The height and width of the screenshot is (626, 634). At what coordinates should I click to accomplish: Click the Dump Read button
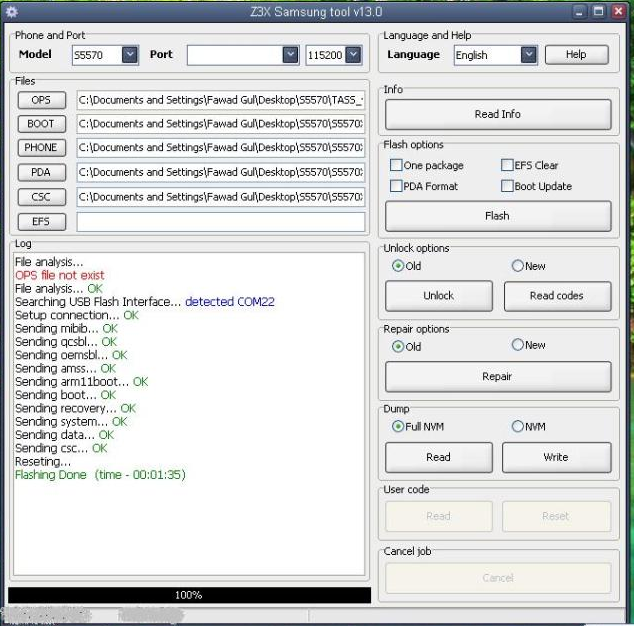[439, 457]
